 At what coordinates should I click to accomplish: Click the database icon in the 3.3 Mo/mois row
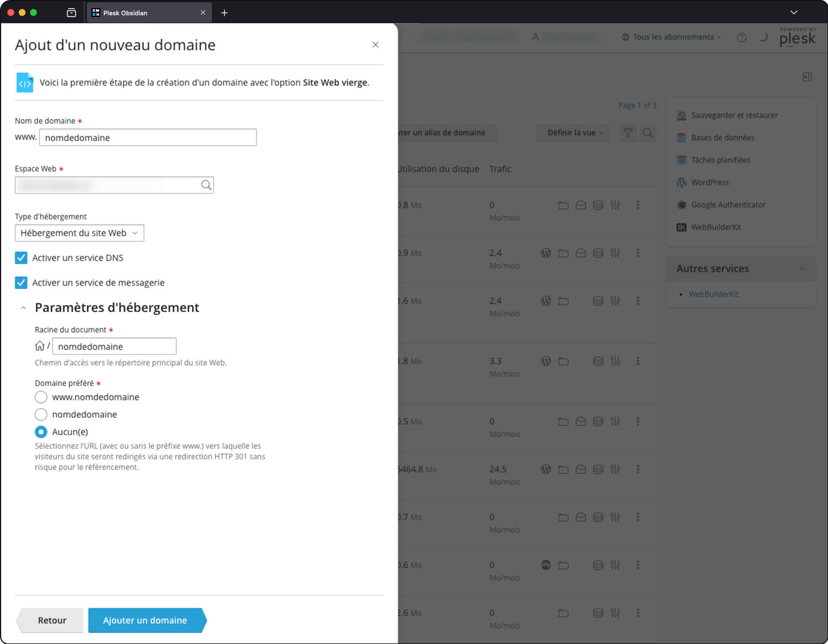pyautogui.click(x=598, y=361)
